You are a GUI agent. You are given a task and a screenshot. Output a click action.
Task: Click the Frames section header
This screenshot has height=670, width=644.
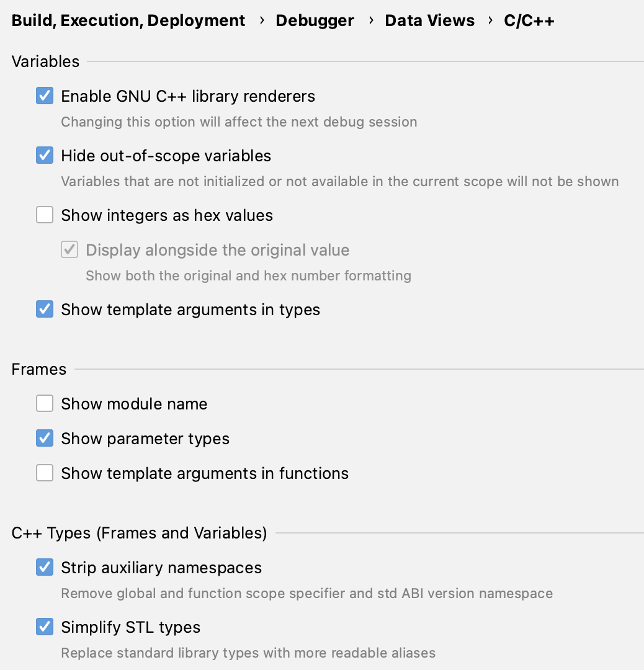click(x=39, y=369)
